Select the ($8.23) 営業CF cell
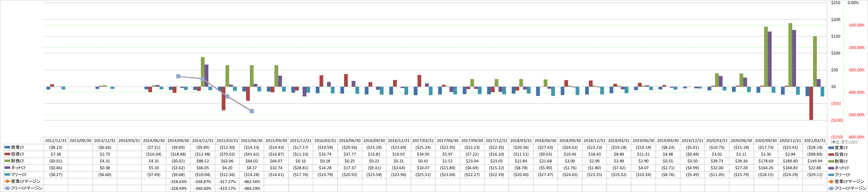868x192 pixels. pyautogui.click(x=56, y=148)
